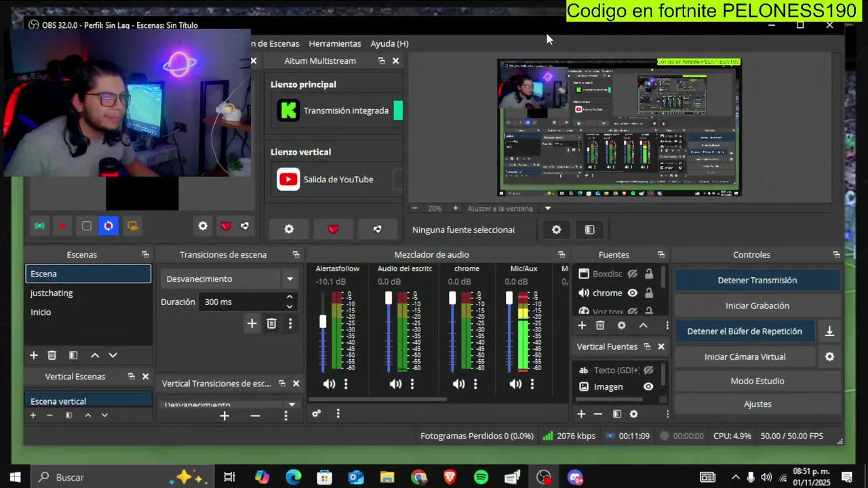The height and width of the screenshot is (488, 868).
Task: Zoom in the preview with plus icon
Action: [x=455, y=208]
